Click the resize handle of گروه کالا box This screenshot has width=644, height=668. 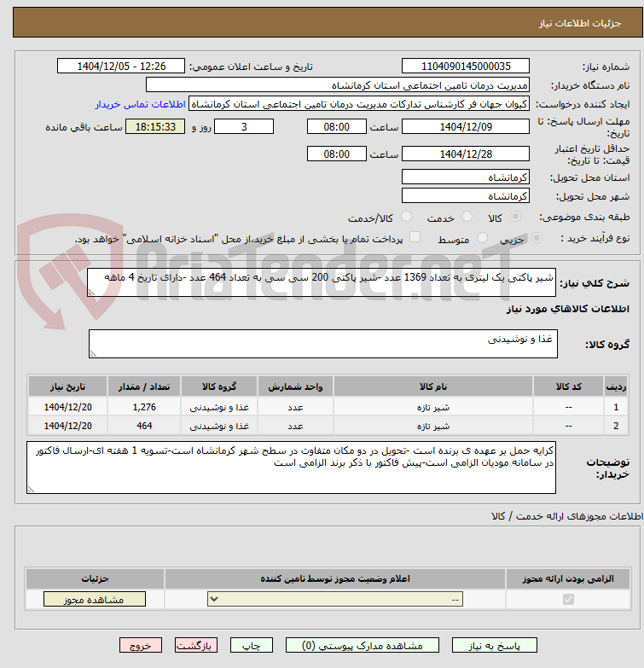click(x=93, y=353)
